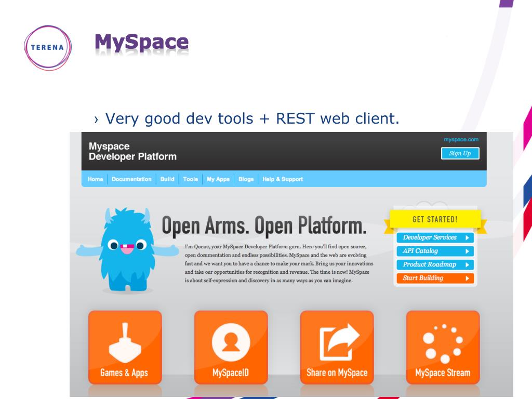Click the Share on MySpace label
Image resolution: width=532 pixels, height=399 pixels.
tap(337, 373)
